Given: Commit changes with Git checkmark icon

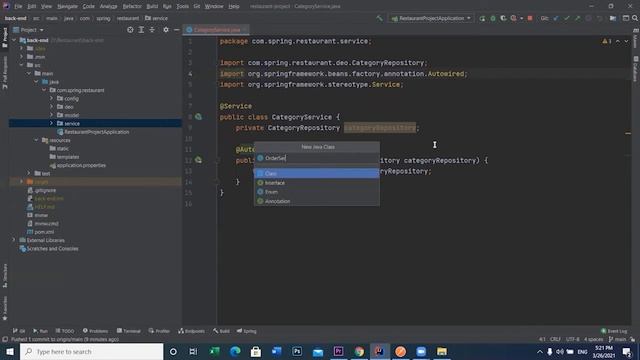Looking at the screenshot, I should [567, 18].
